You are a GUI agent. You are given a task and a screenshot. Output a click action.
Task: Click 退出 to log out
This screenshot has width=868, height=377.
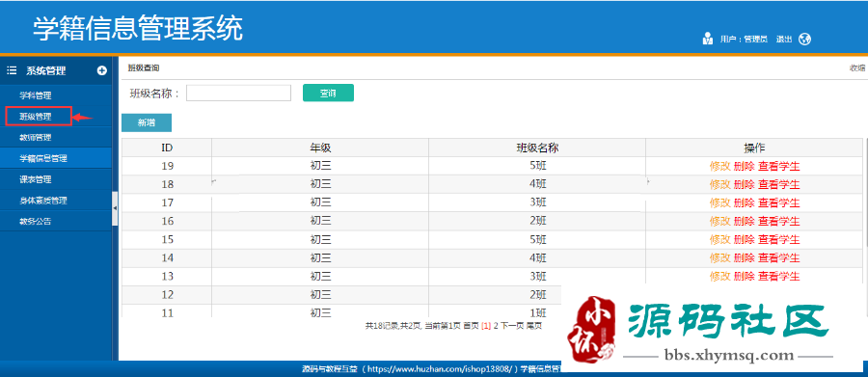pos(784,40)
